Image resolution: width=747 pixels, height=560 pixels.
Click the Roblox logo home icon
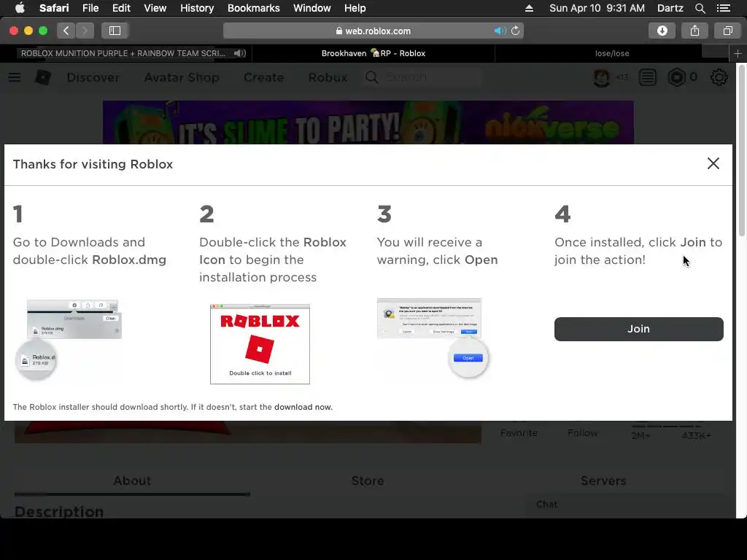point(43,77)
